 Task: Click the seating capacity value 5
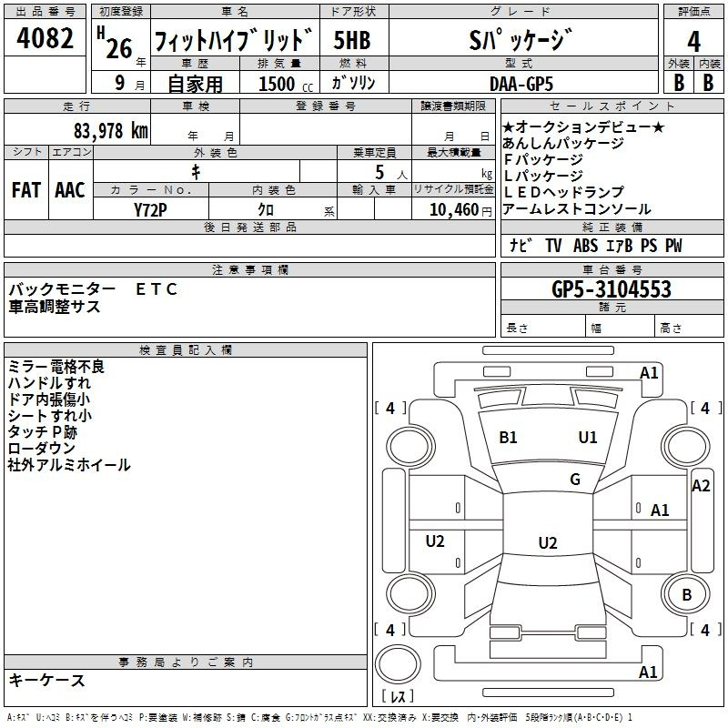pyautogui.click(x=379, y=172)
